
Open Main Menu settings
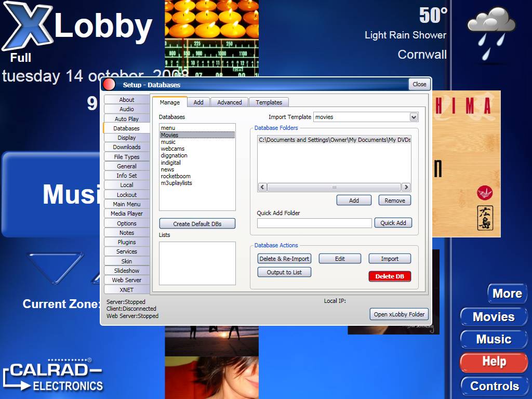point(127,204)
